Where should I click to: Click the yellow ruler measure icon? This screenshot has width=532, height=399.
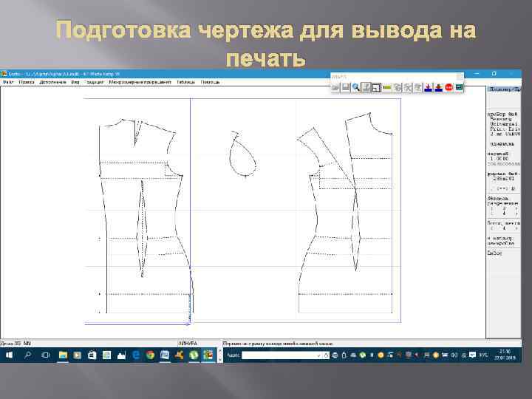[x=386, y=87]
